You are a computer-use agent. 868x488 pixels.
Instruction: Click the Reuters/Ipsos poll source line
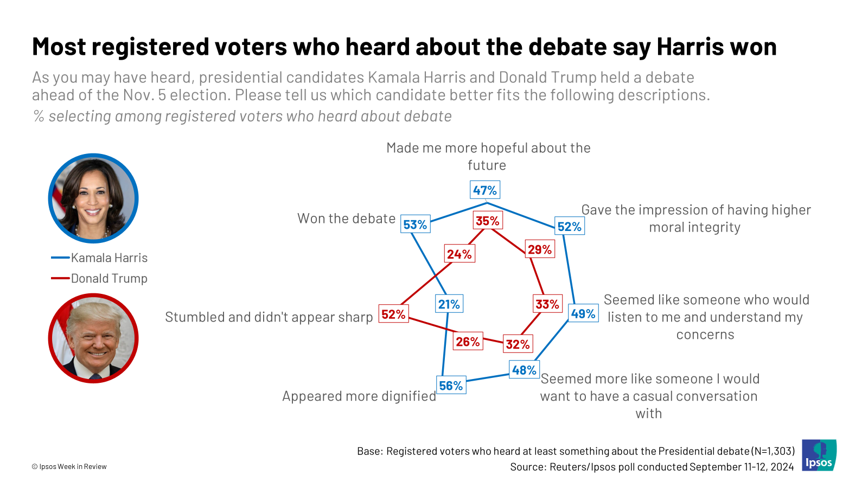[x=652, y=467]
